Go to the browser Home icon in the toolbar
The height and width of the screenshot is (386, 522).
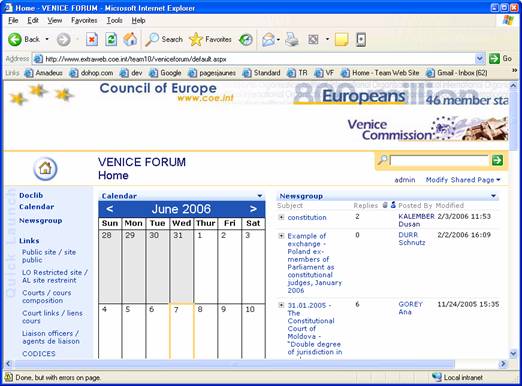click(130, 39)
